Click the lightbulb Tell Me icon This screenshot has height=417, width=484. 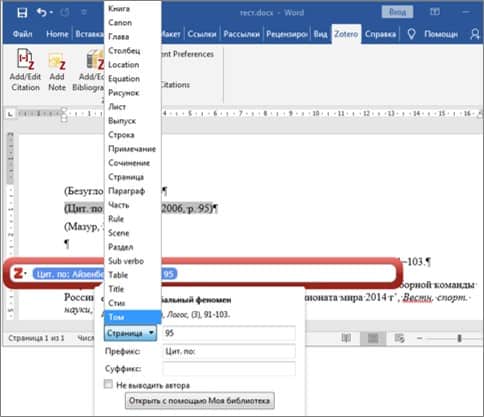tap(412, 34)
